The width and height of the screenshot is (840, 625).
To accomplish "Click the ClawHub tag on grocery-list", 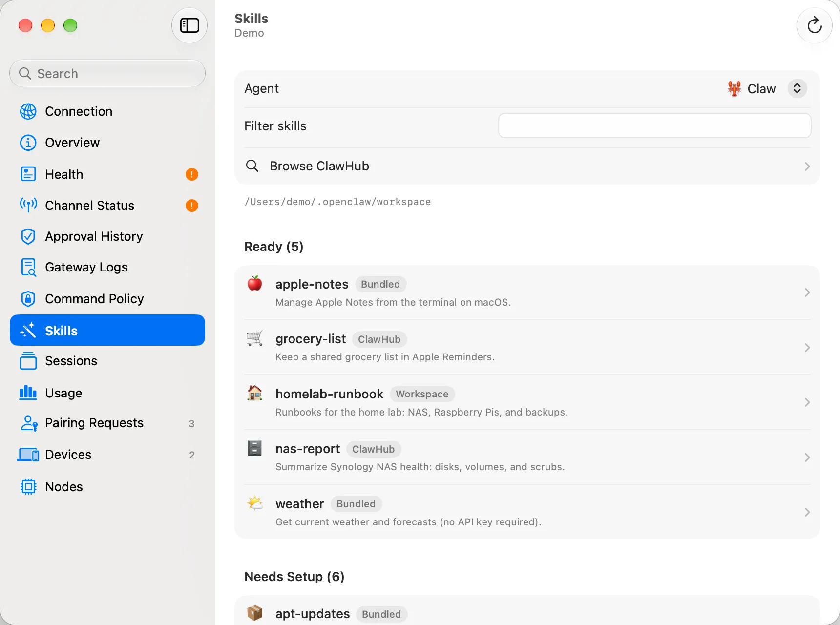I will tap(379, 339).
